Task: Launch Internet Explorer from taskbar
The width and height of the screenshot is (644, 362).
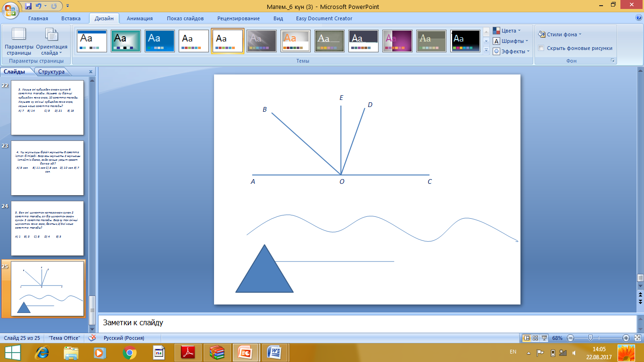Action: point(42,353)
